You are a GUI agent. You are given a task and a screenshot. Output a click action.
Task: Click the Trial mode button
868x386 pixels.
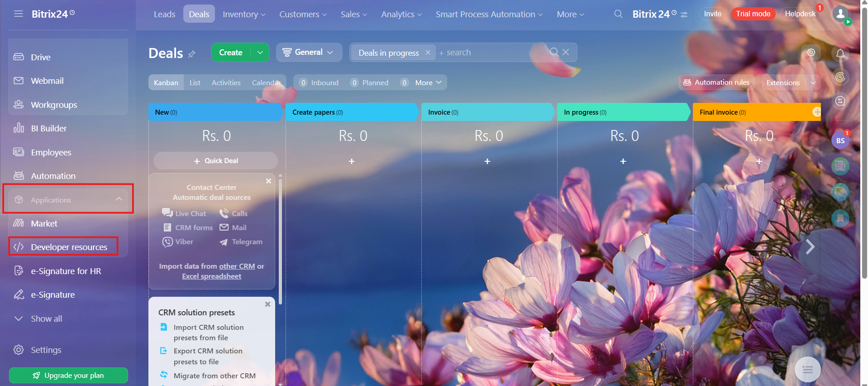tap(753, 14)
